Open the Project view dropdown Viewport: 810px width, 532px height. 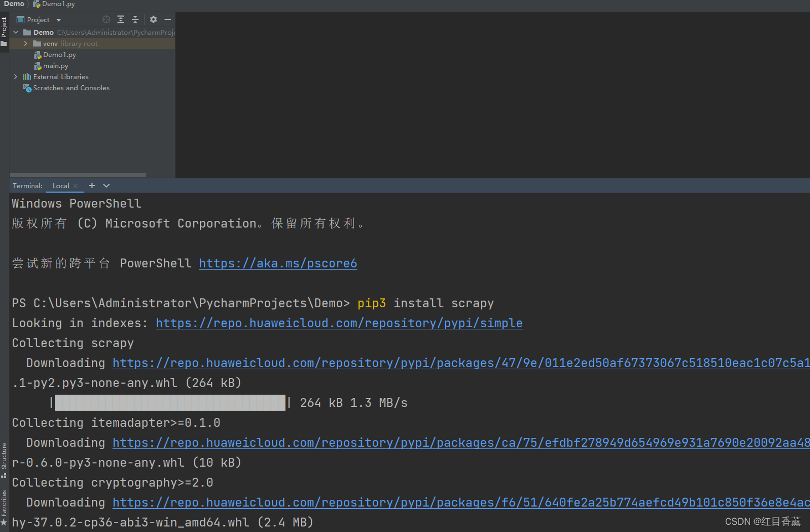click(58, 19)
